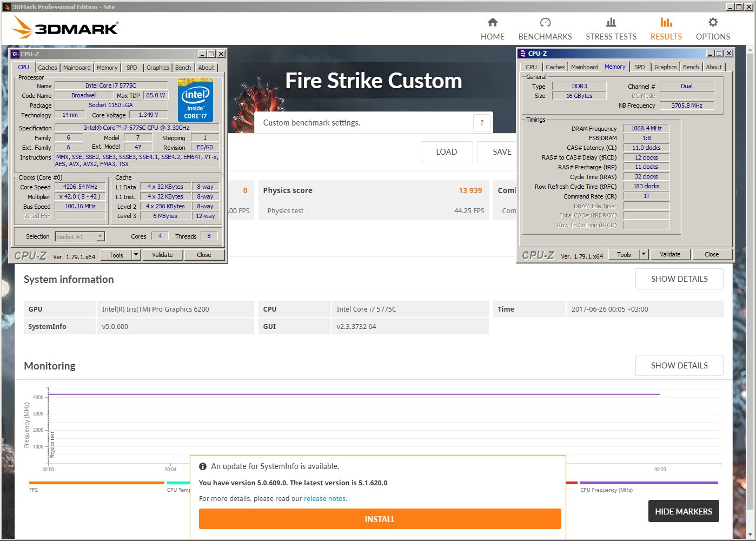Click Tools button in left CPU-Z window
756x541 pixels.
coord(116,255)
